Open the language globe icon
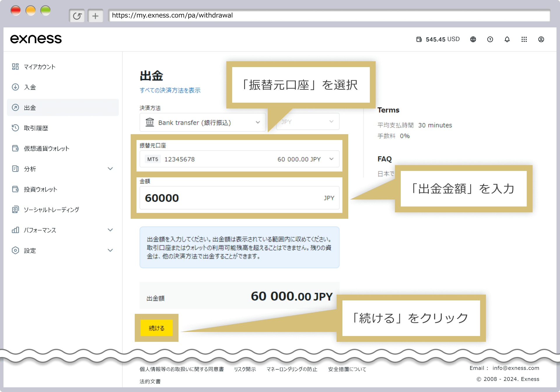This screenshot has height=392, width=560. pos(473,39)
